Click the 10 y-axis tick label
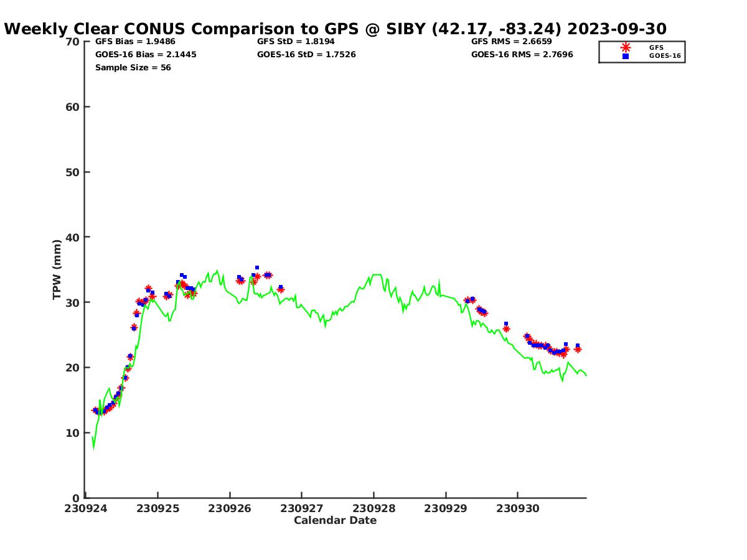This screenshot has height=560, width=747. click(73, 433)
